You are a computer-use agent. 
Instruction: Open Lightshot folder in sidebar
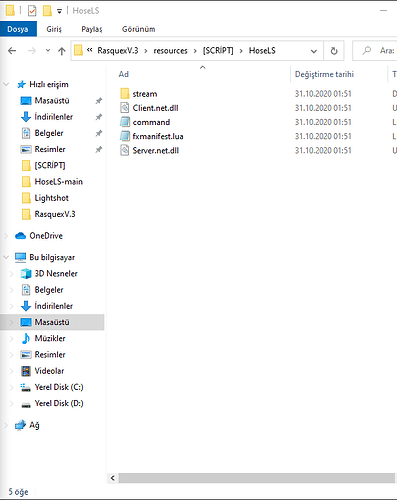pyautogui.click(x=51, y=198)
